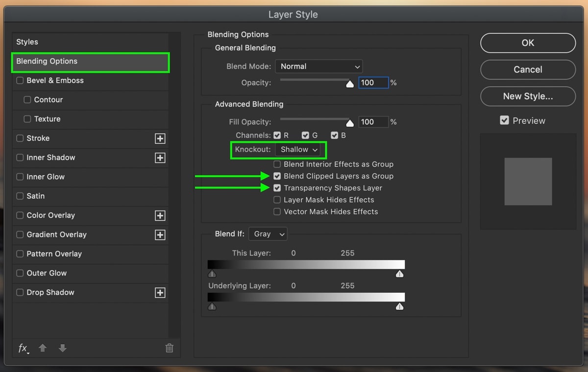Open the Knockout Shallow dropdown
588x372 pixels.
click(x=298, y=150)
